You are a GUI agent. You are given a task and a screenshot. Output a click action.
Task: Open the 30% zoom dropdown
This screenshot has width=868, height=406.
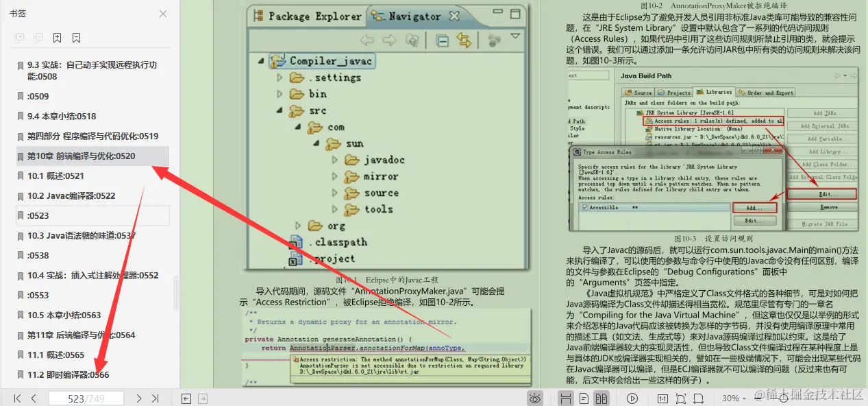click(x=734, y=398)
